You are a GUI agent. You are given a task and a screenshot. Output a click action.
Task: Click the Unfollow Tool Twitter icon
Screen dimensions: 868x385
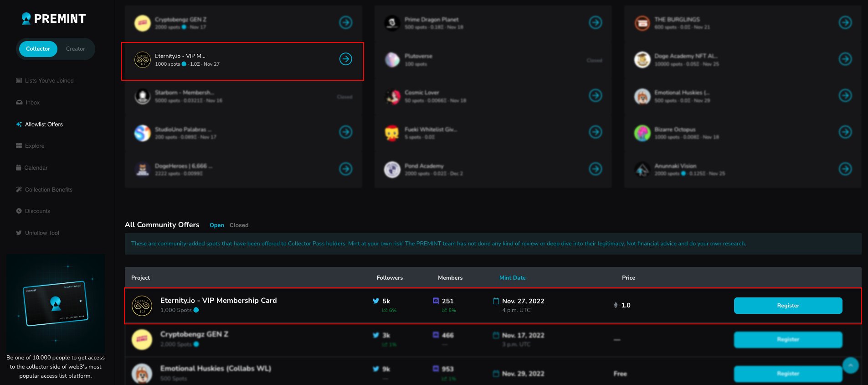(19, 233)
